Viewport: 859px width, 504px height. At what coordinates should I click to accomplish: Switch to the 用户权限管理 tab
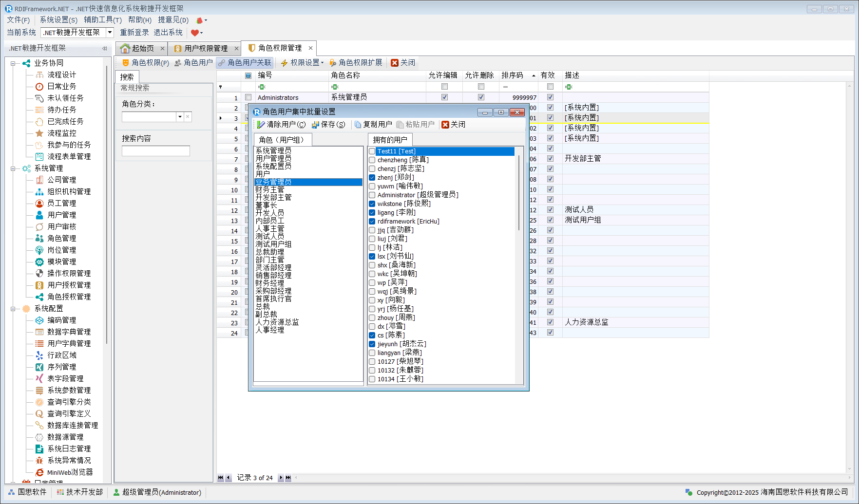[x=206, y=48]
